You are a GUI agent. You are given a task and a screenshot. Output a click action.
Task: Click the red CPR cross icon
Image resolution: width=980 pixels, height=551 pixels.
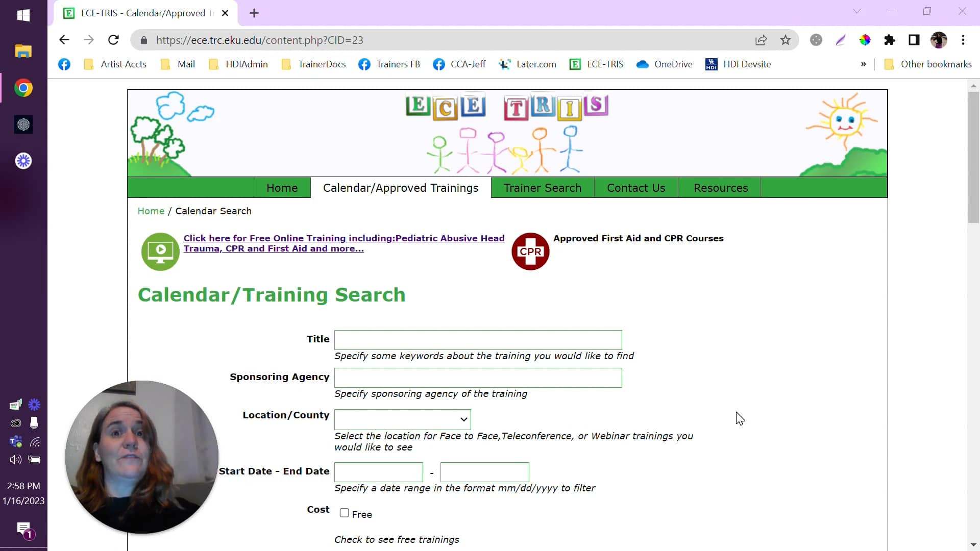[x=530, y=252]
